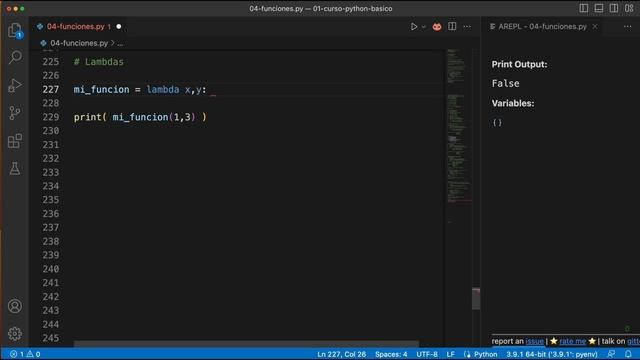Screen dimensions: 640x360
Task: Click the vertical scrollbar thumb in editor
Action: (476, 299)
